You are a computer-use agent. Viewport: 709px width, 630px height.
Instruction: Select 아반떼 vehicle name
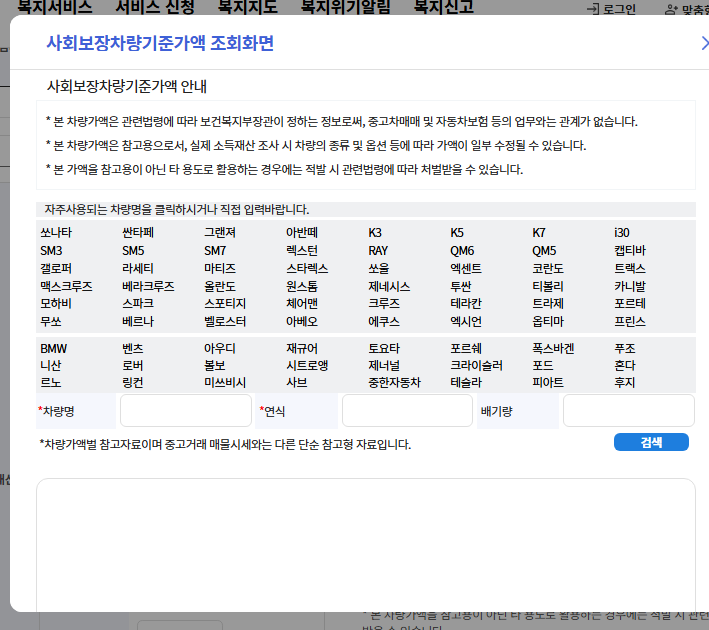click(302, 232)
